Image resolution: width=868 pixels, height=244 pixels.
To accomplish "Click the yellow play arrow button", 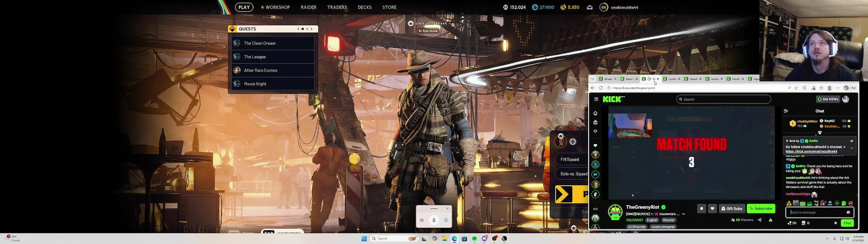I will pyautogui.click(x=572, y=195).
